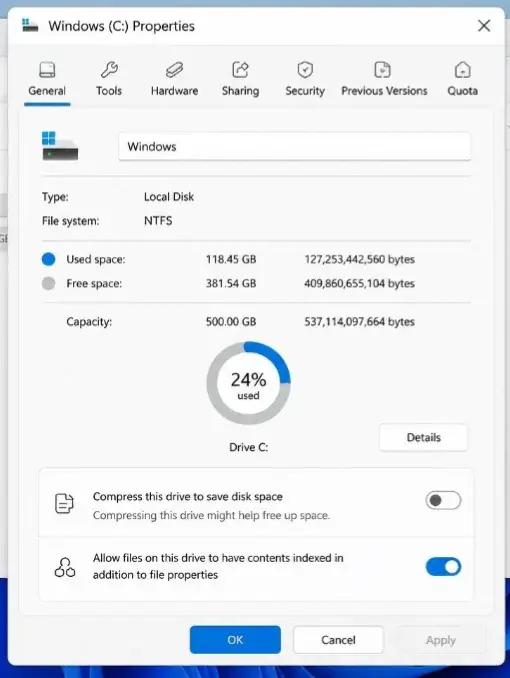Open the Previous Versions tab label
Viewport: 510px width, 678px height.
[x=384, y=91]
